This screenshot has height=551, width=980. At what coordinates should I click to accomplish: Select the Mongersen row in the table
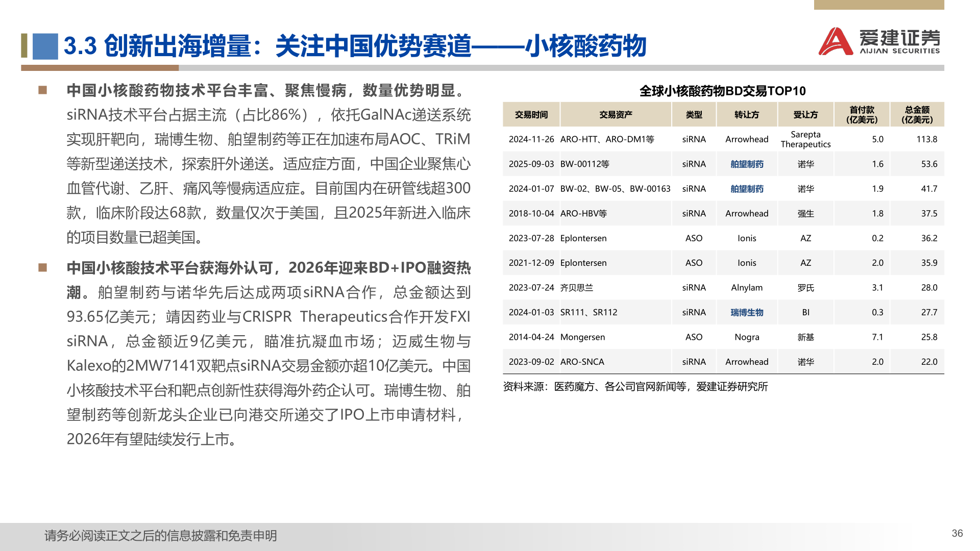tap(715, 337)
